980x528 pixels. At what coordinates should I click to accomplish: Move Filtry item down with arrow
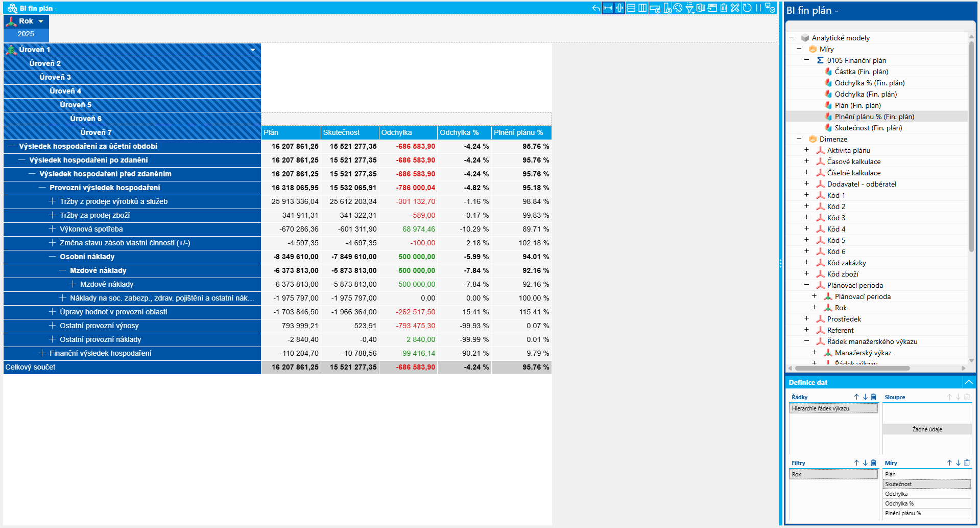[865, 463]
